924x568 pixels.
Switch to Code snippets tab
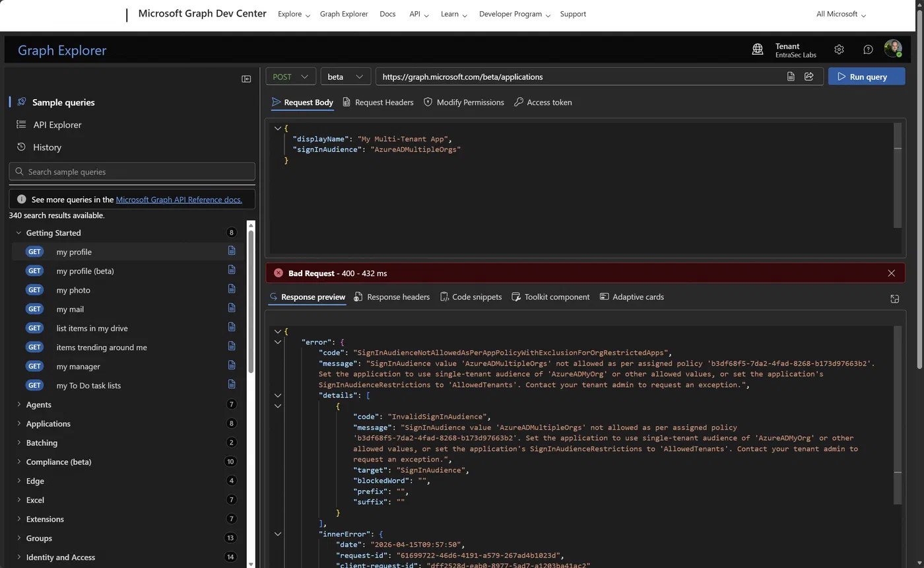click(471, 297)
